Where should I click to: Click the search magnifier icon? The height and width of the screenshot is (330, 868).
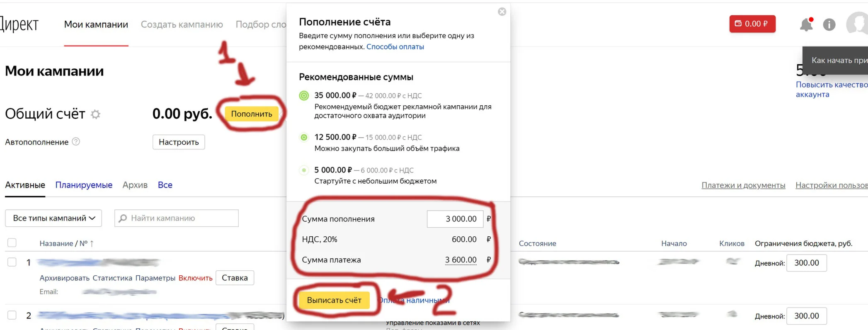tap(123, 218)
